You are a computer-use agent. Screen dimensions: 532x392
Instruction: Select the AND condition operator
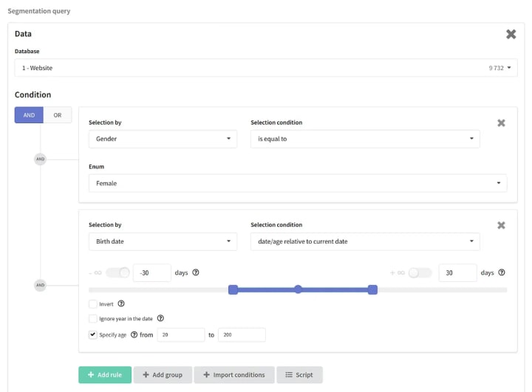(x=29, y=115)
